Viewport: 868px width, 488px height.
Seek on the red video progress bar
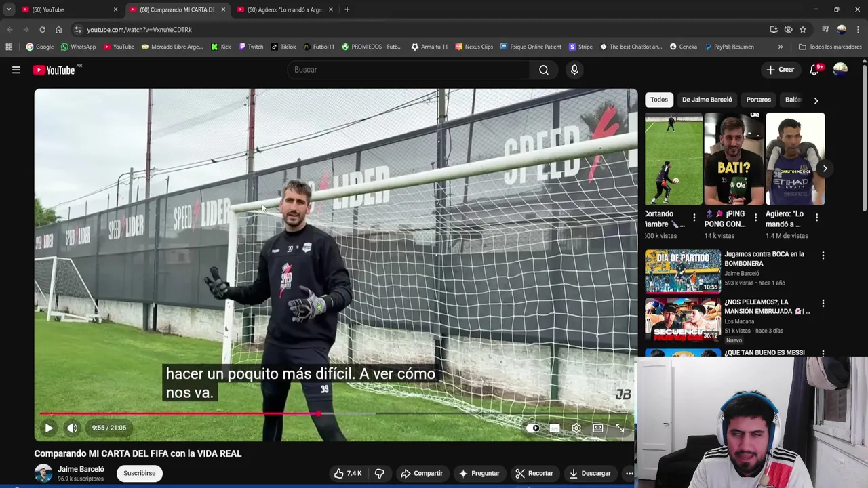click(x=179, y=413)
